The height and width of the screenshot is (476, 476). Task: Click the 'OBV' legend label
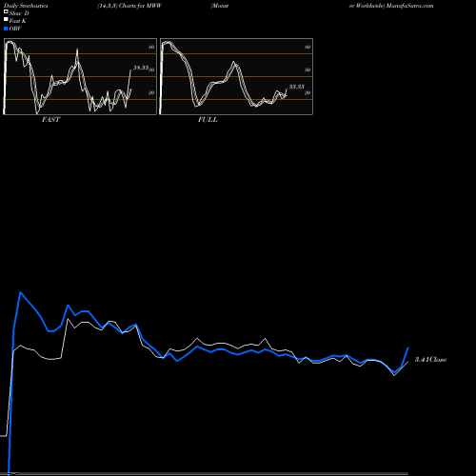[15, 29]
